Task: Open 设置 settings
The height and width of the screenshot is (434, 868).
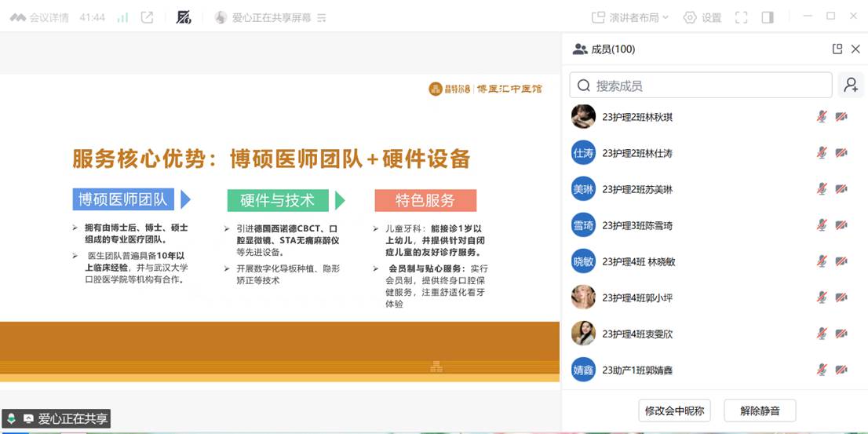Action: pos(702,18)
